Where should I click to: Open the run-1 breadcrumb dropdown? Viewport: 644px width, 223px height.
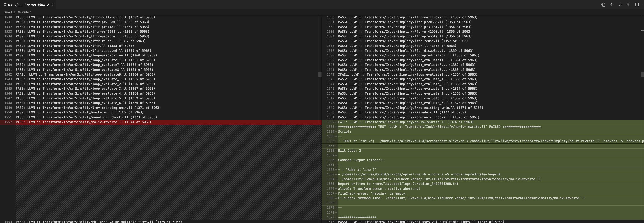8,12
